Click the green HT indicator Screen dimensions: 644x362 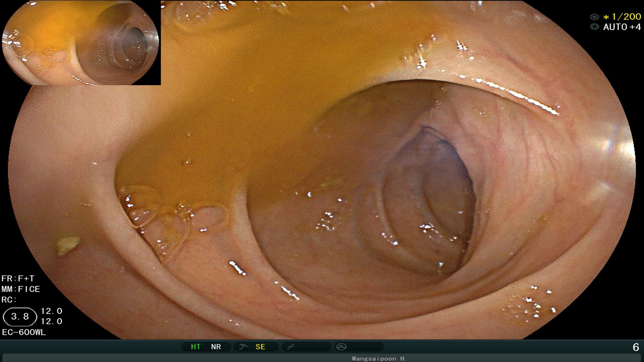(196, 347)
